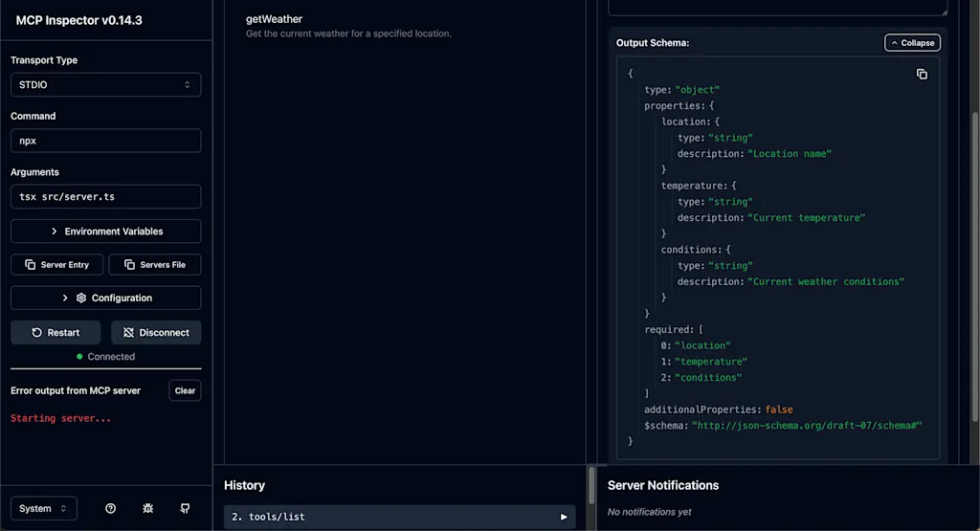Click the additionalProperties false value
The width and height of the screenshot is (980, 531).
[x=779, y=409]
